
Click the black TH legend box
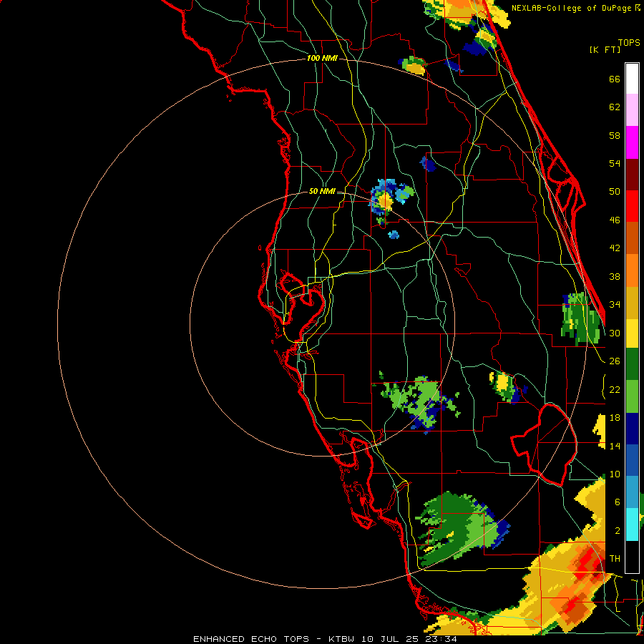coord(632,556)
